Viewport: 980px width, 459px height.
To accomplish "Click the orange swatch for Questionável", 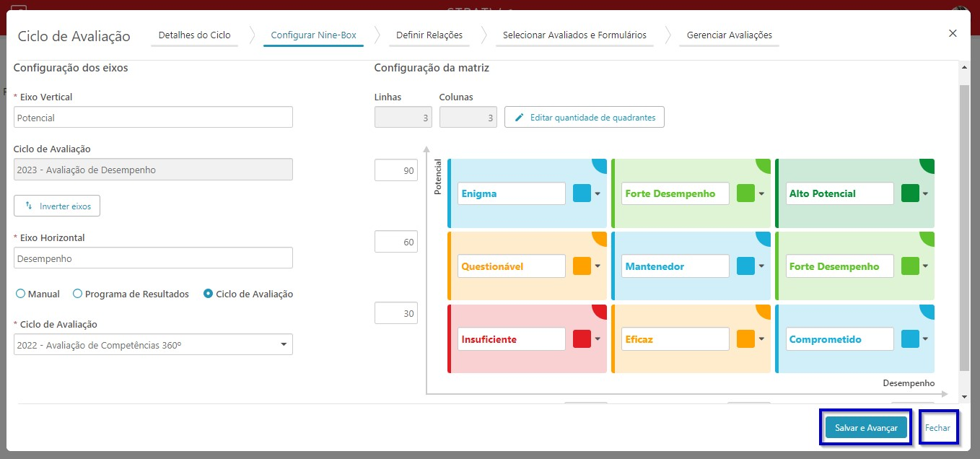I will tap(582, 266).
